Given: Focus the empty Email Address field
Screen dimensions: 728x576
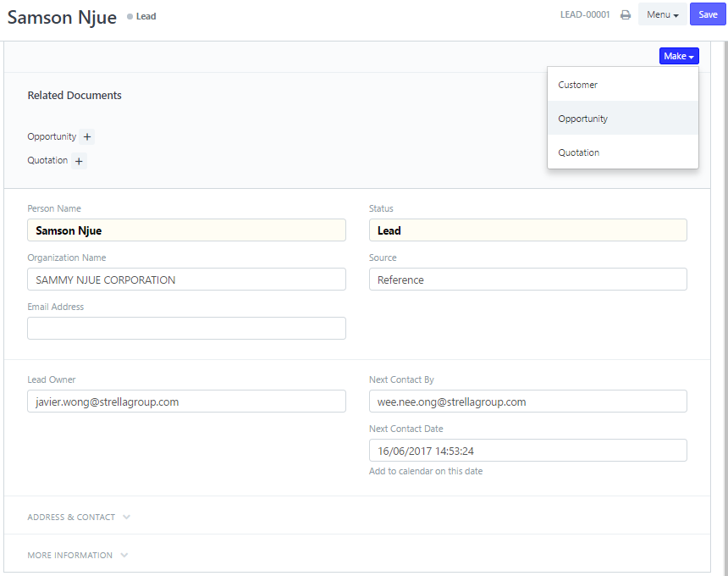Looking at the screenshot, I should 186,329.
